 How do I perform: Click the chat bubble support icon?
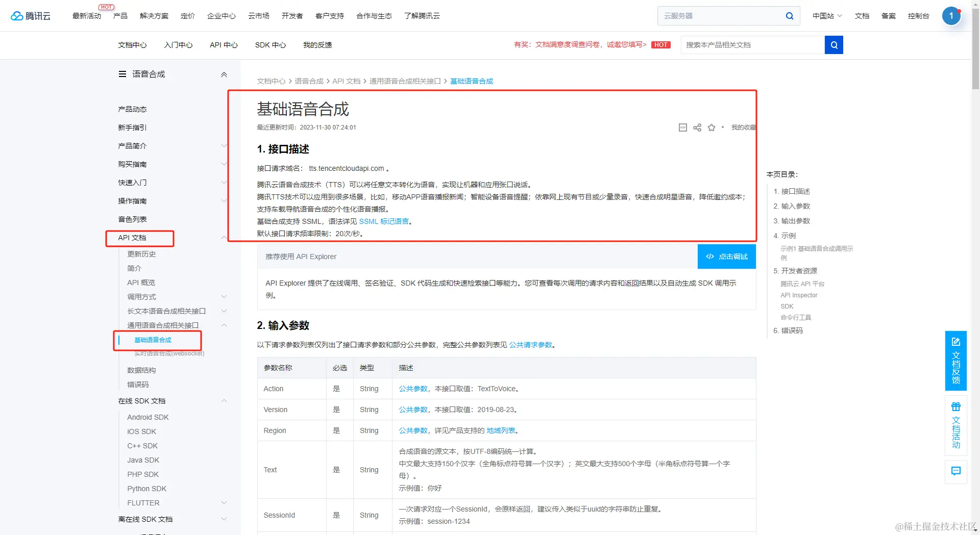[955, 471]
